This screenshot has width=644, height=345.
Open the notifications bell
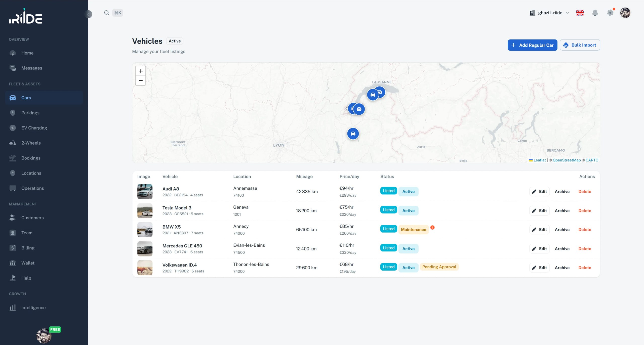tap(595, 13)
